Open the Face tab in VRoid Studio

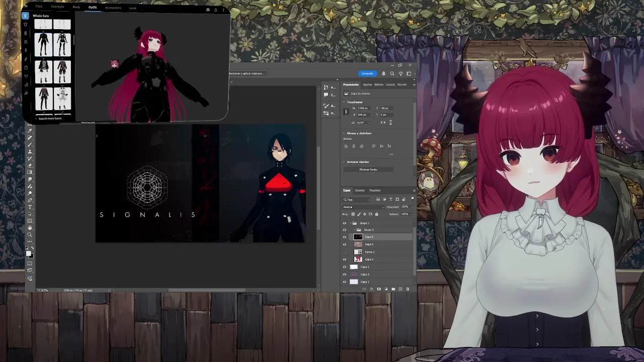[x=39, y=7]
